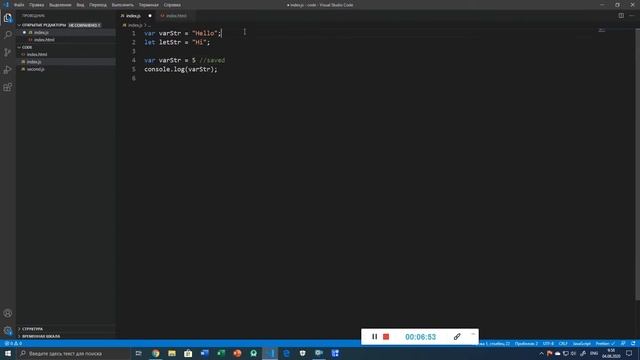Open editor More Actions ellipsis

coord(632,16)
